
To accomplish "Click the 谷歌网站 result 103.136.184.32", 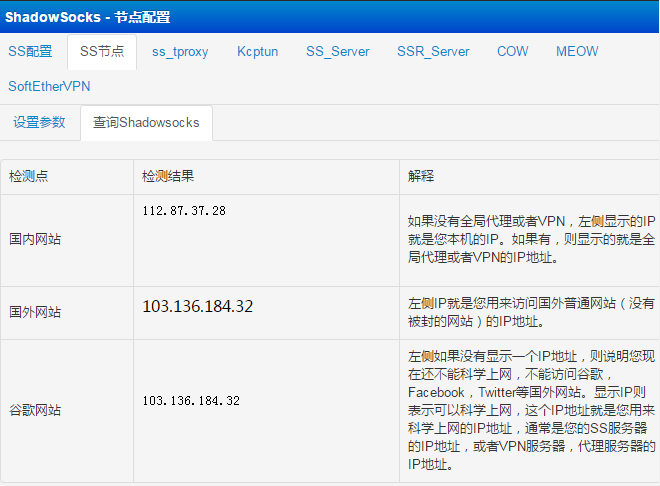I will [x=191, y=401].
